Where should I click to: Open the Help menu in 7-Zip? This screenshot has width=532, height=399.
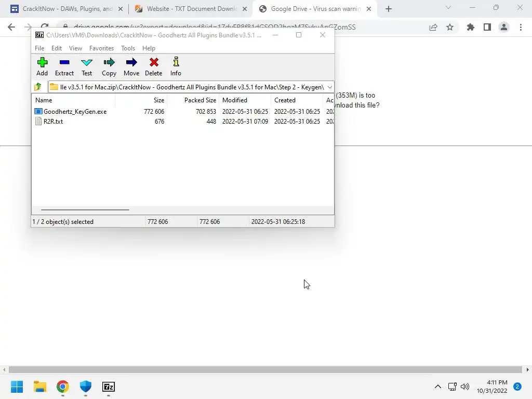[x=149, y=48]
